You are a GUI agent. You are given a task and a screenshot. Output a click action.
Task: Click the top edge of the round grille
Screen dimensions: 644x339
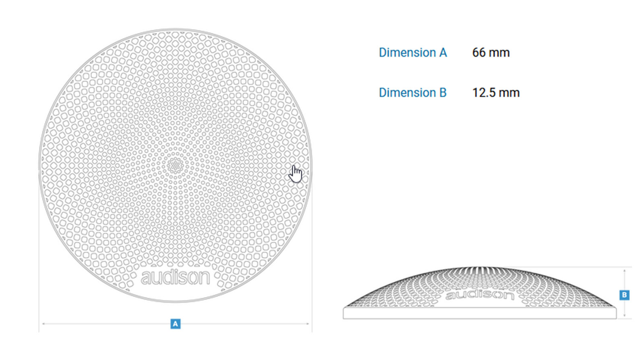[175, 29]
